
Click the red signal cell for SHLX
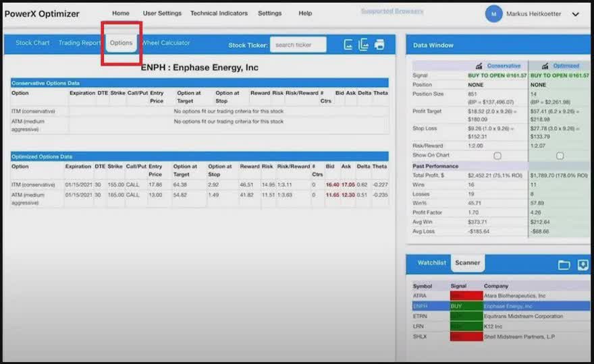point(466,336)
